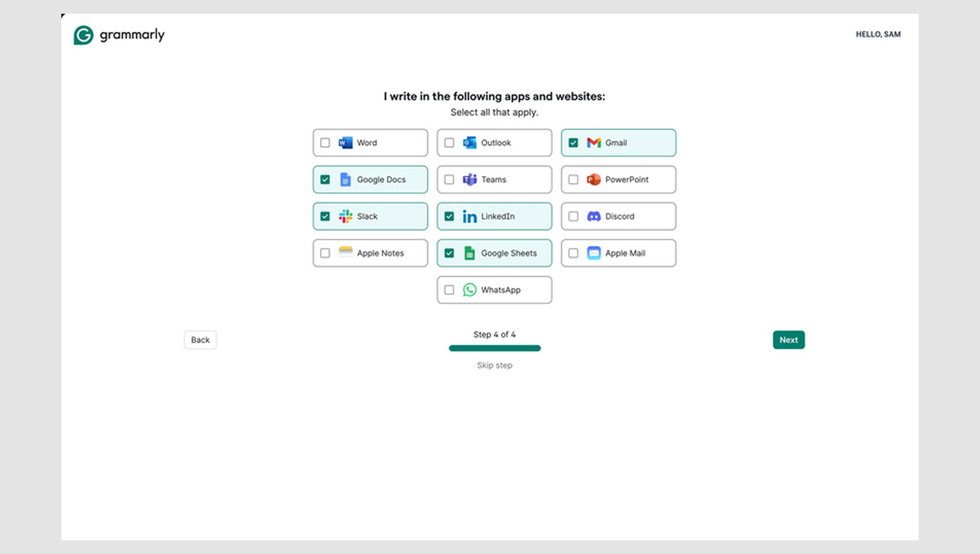Click the Discord label text
Viewport: 980px width, 554px height.
(x=620, y=216)
